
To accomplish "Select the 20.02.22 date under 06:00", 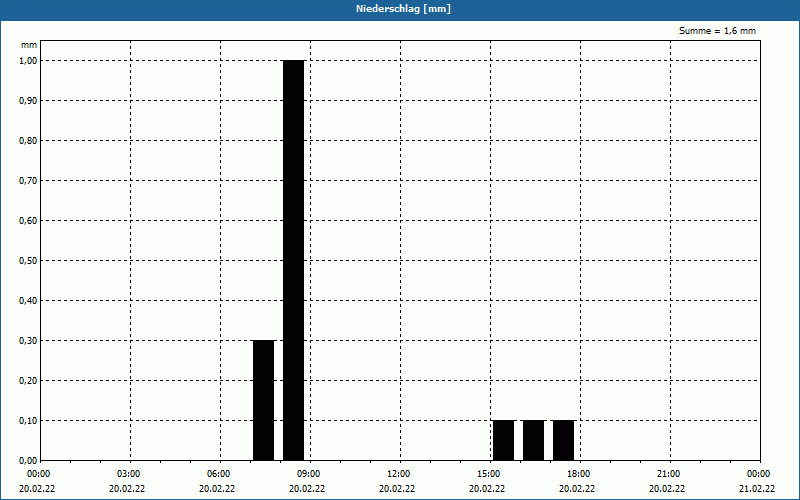I will click(x=217, y=489).
